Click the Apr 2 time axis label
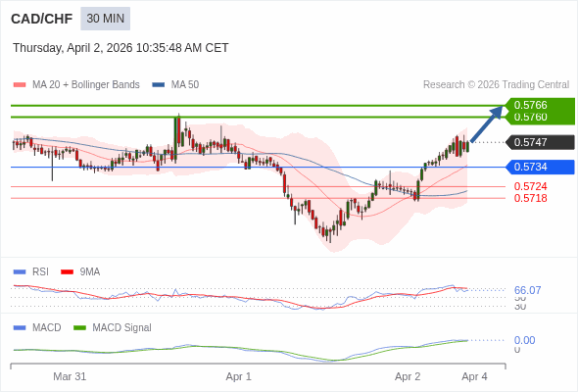 408,376
